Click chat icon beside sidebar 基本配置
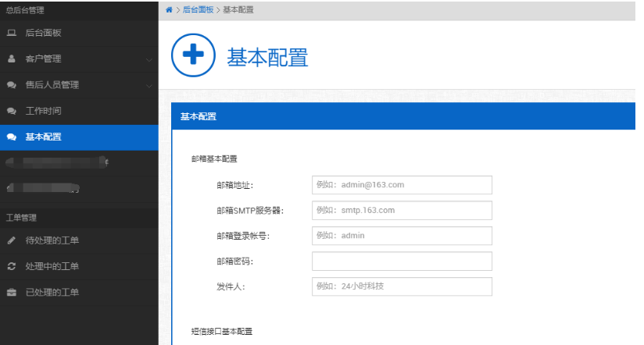 point(12,137)
